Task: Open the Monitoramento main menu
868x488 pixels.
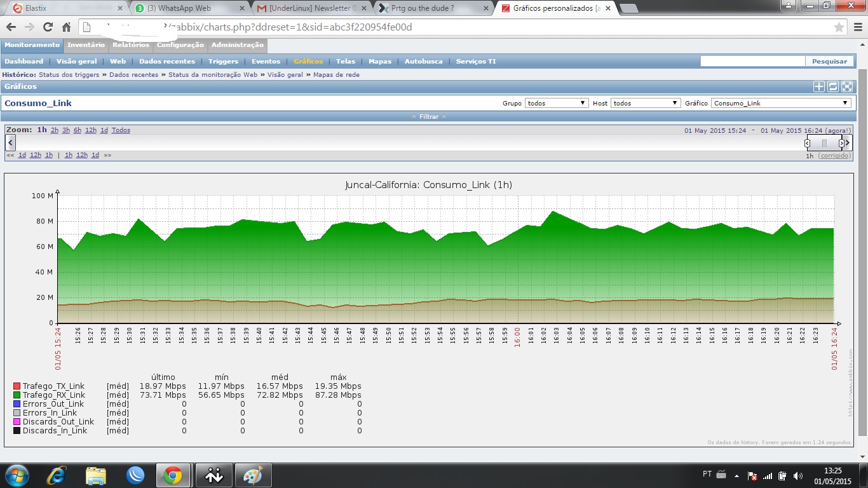Action: pos(32,45)
